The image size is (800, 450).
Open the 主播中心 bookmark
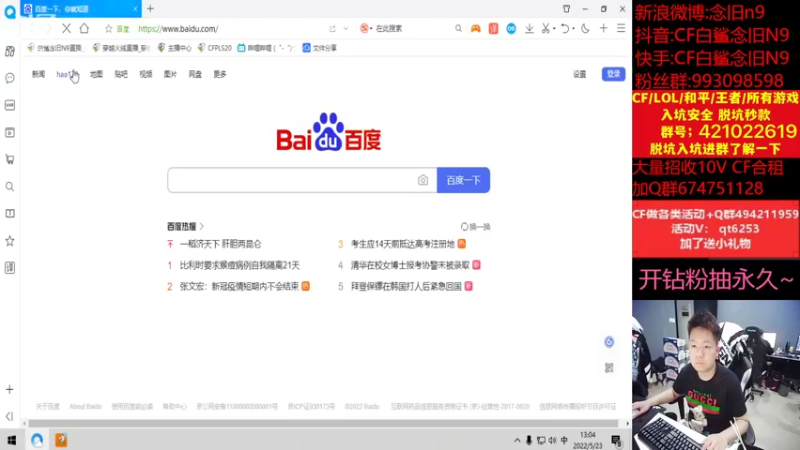click(x=174, y=48)
